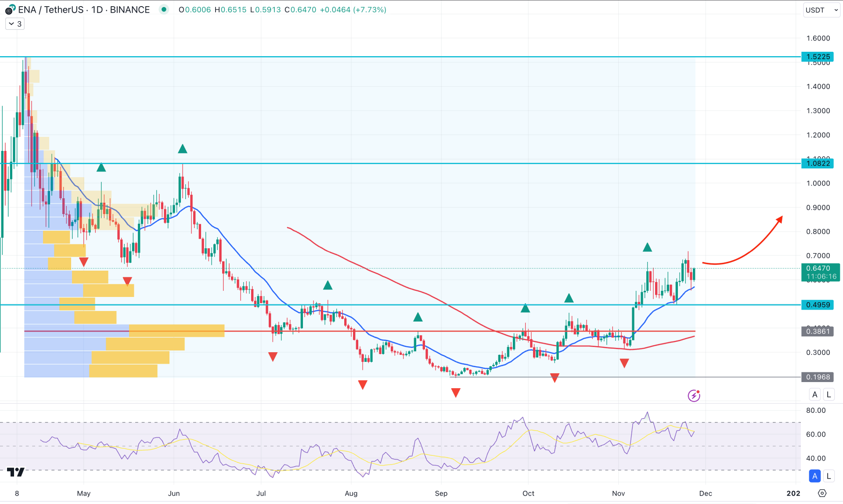Click the 0.3861 price label
The image size is (843, 504).
[818, 331]
